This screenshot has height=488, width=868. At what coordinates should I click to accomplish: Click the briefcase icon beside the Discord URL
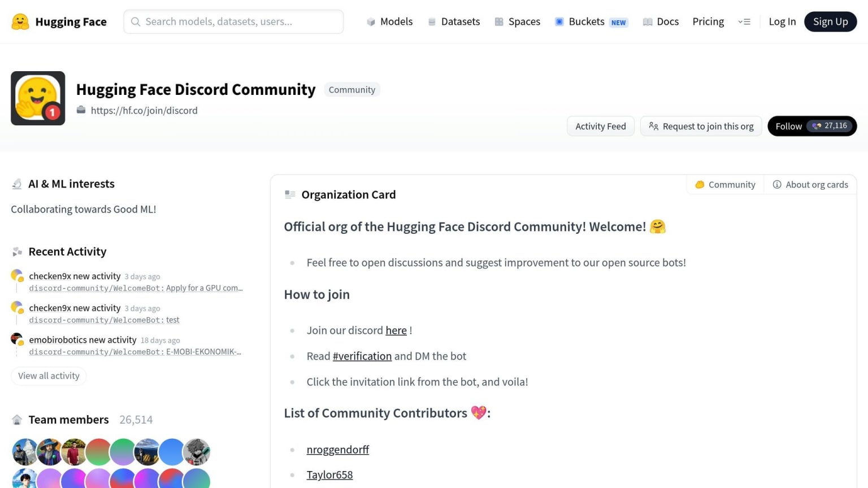click(81, 110)
